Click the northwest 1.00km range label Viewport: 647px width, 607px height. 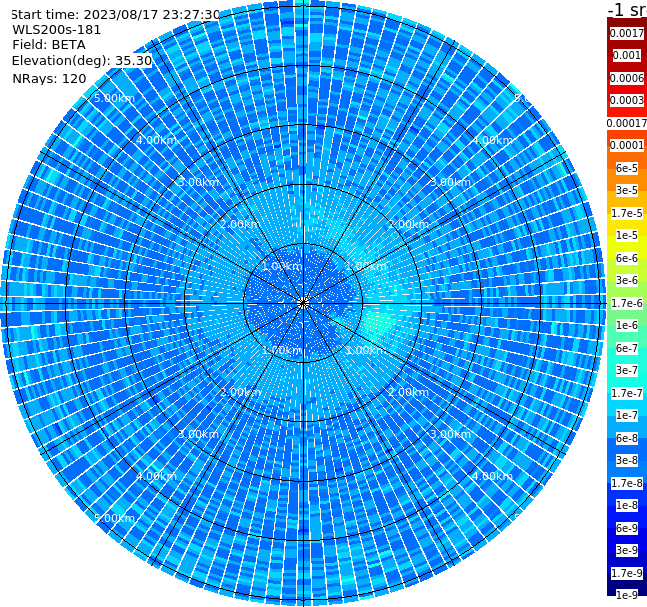282,266
